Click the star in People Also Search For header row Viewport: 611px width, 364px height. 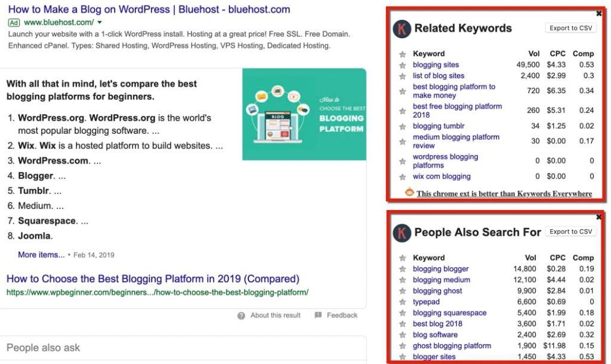pyautogui.click(x=403, y=258)
